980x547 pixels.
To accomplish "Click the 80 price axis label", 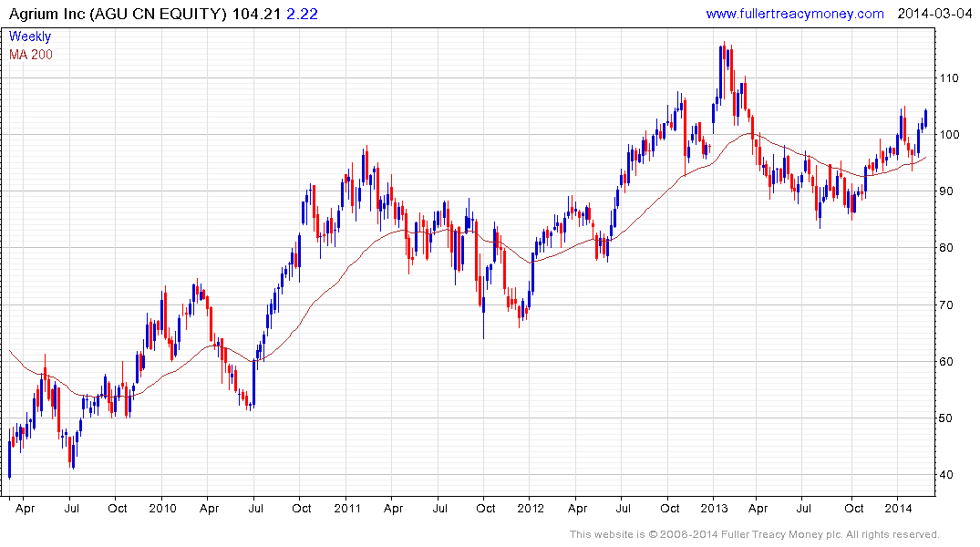I will click(946, 248).
